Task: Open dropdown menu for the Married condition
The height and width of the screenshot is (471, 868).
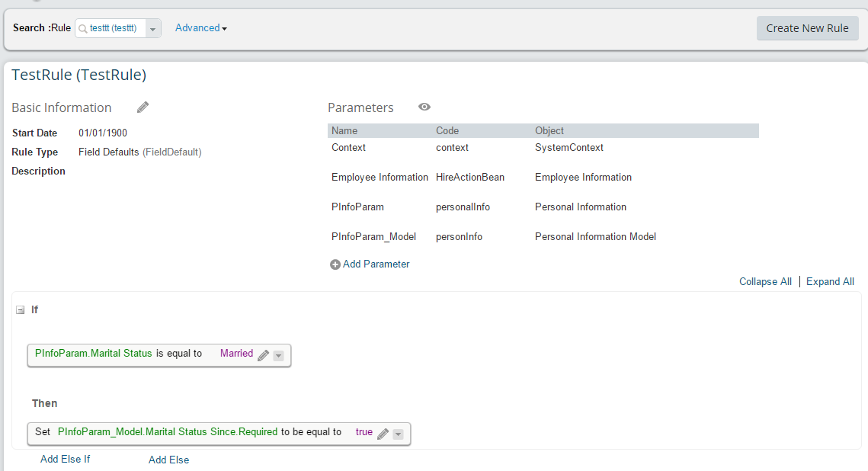Action: point(278,356)
